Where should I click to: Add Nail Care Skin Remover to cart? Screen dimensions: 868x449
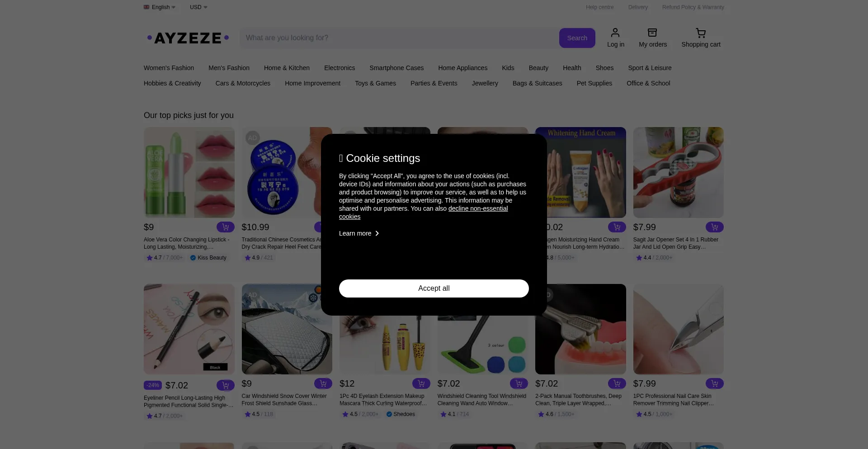point(714,383)
